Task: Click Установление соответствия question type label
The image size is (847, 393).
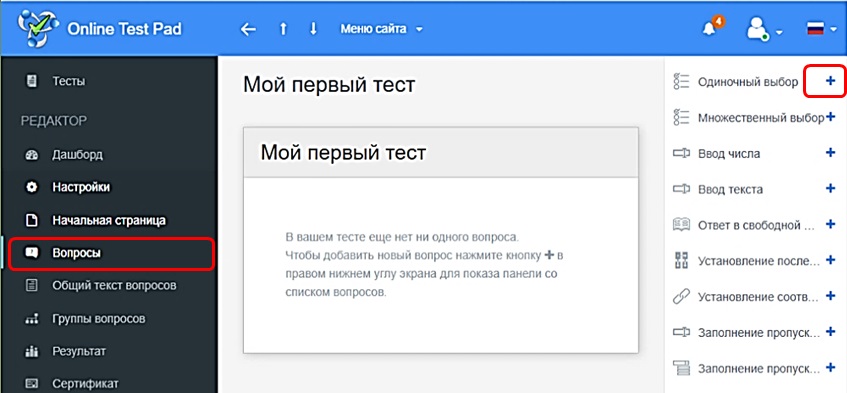Action: pos(759,296)
